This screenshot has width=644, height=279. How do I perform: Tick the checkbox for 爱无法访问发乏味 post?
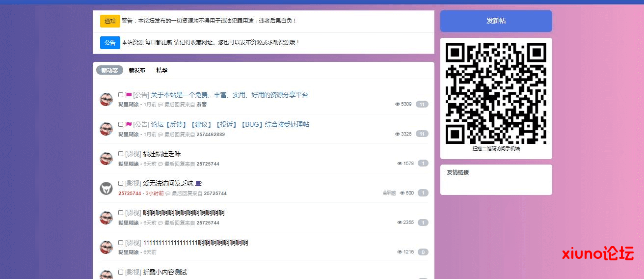121,183
